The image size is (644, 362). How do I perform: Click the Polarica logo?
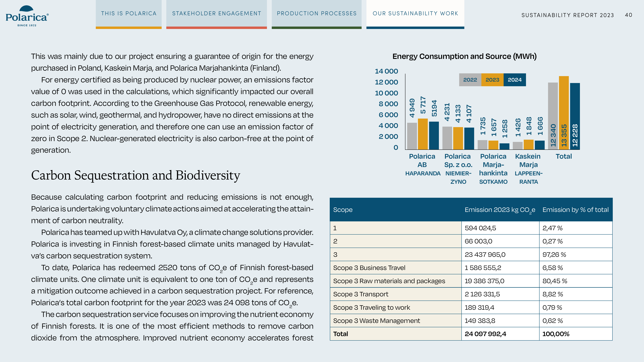(27, 16)
